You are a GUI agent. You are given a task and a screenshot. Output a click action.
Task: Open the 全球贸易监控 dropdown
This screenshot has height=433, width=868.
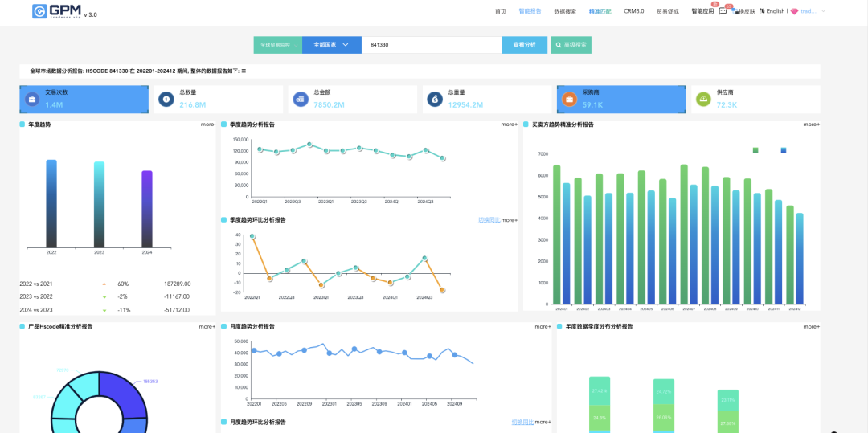pos(278,45)
